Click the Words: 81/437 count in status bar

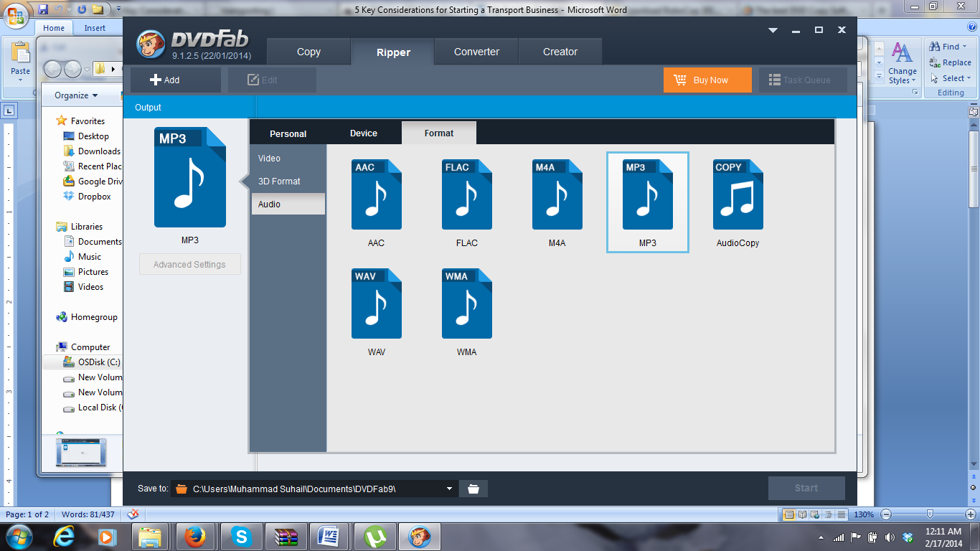tap(88, 514)
